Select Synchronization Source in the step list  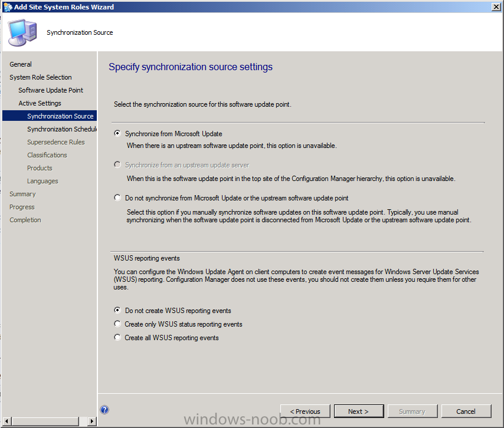click(50, 116)
